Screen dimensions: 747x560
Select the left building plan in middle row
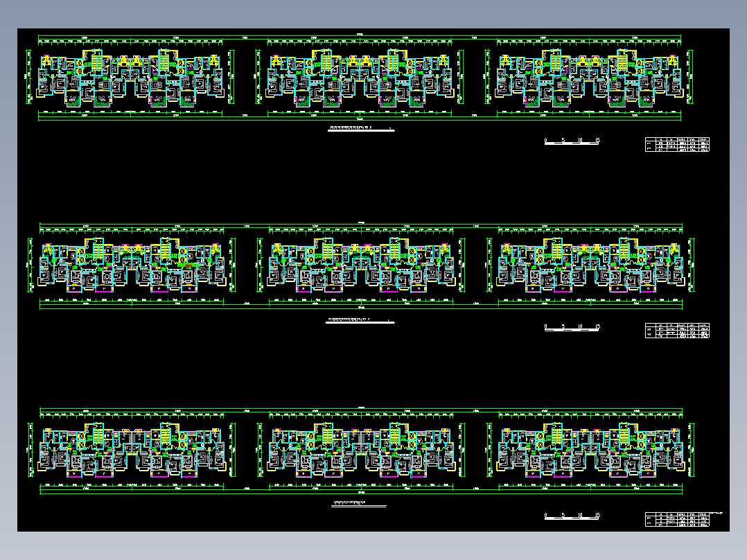[132, 265]
